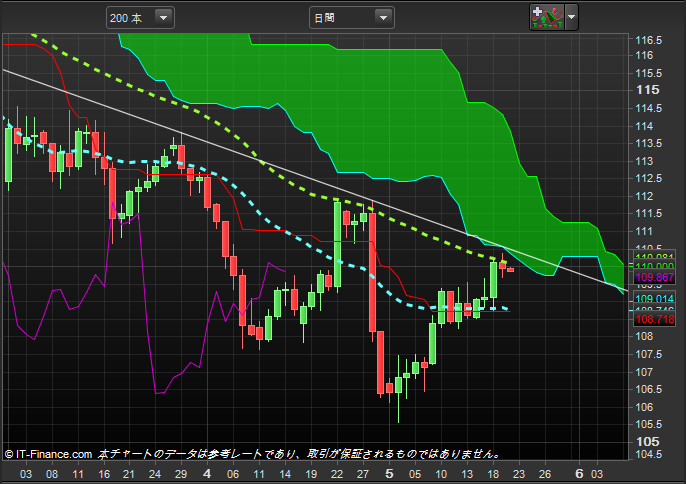The image size is (686, 484).
Task: Click the 116.5 price axis label
Action: pyautogui.click(x=648, y=40)
